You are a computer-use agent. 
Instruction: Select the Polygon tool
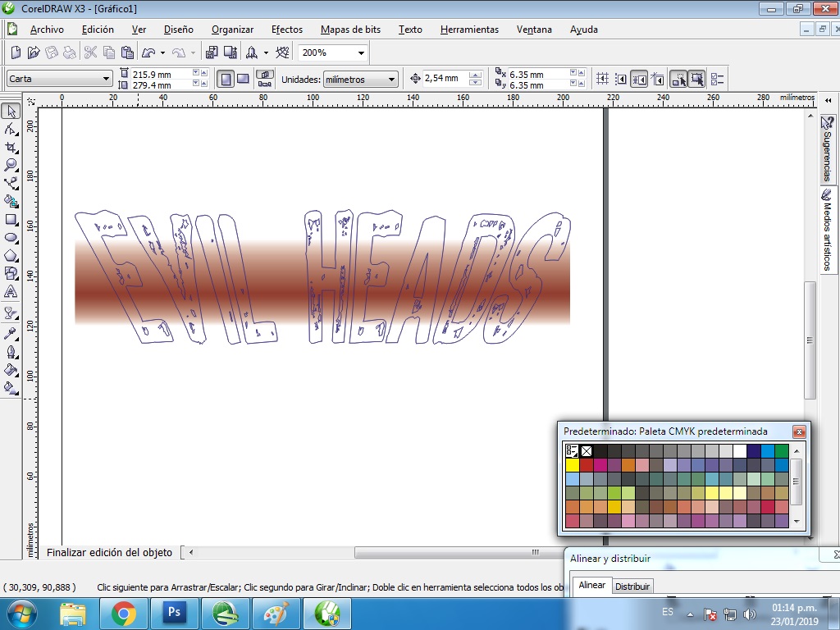click(x=11, y=256)
